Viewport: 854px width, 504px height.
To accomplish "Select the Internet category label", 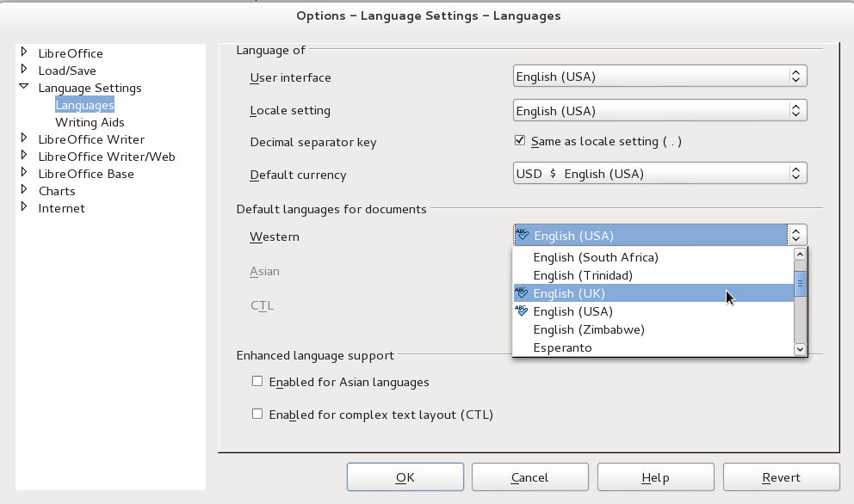I will [61, 208].
